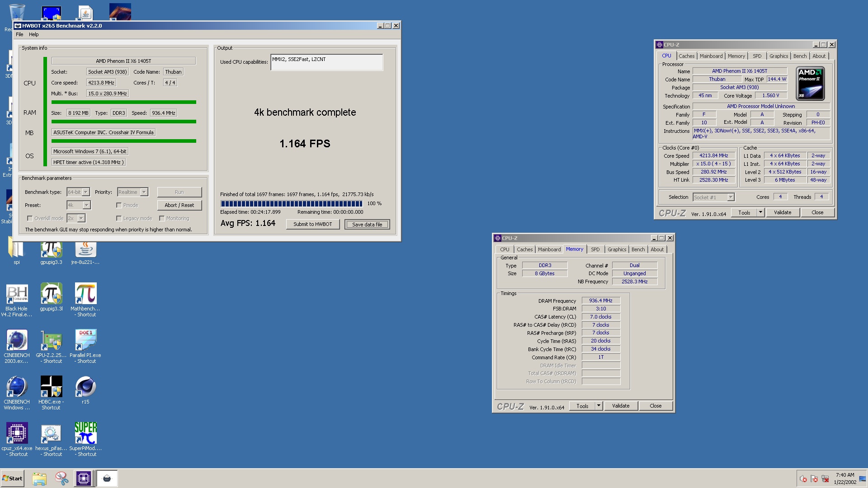Click the Save data file button
The height and width of the screenshot is (488, 868).
(367, 224)
